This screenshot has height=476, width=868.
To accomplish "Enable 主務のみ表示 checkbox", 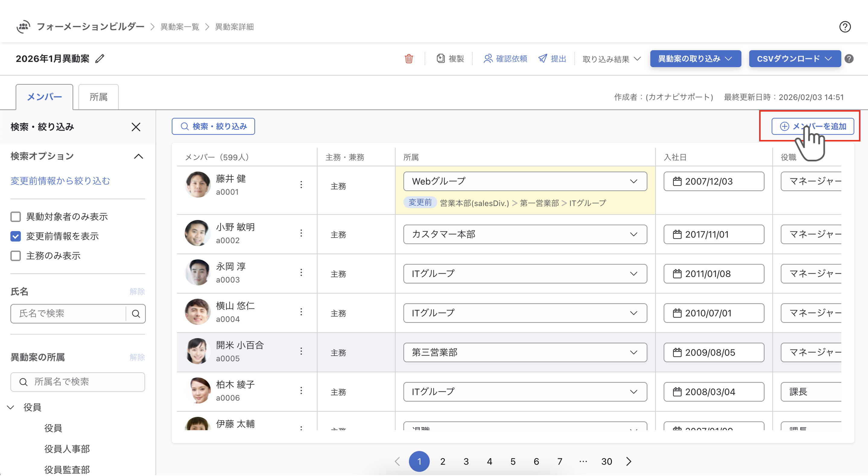I will click(x=15, y=256).
